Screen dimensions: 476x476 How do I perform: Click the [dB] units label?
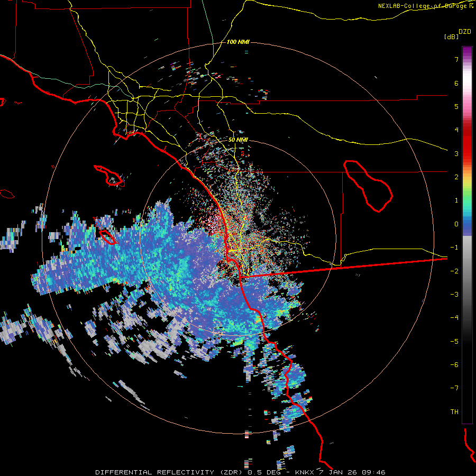[451, 36]
